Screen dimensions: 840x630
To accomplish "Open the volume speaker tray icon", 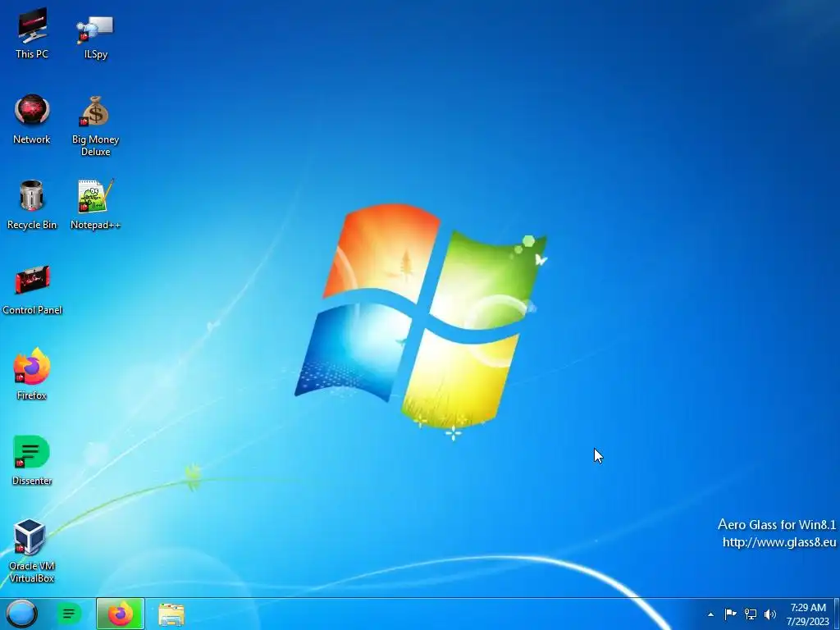I will coord(770,614).
